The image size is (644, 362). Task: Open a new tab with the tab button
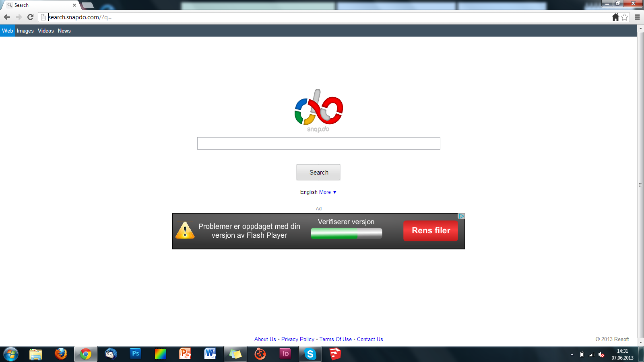87,5
